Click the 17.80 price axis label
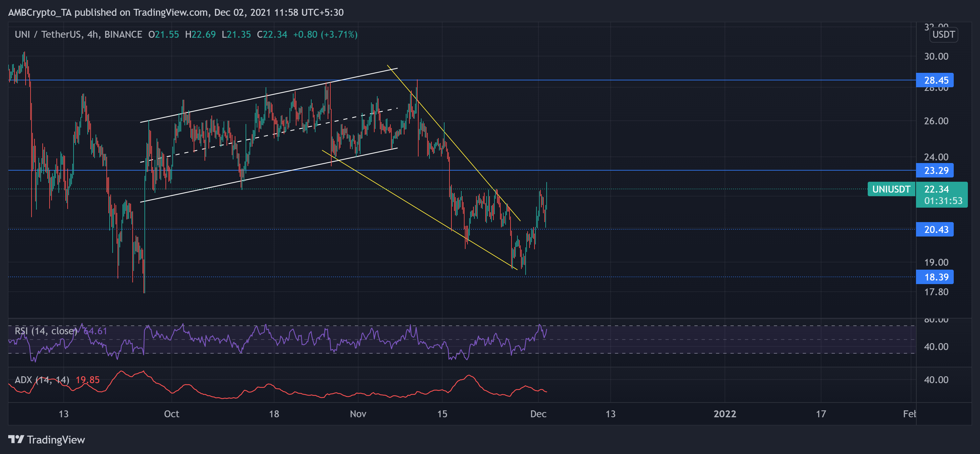Viewport: 980px width, 454px height. [x=936, y=292]
